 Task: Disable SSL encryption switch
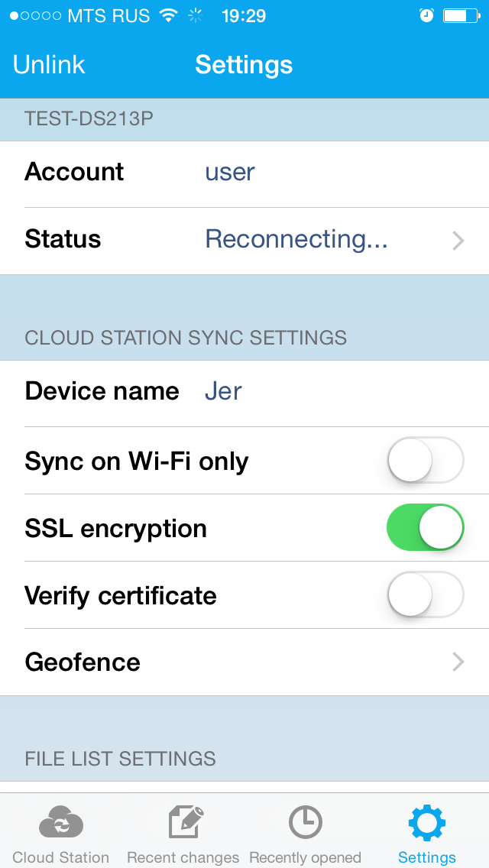point(426,528)
